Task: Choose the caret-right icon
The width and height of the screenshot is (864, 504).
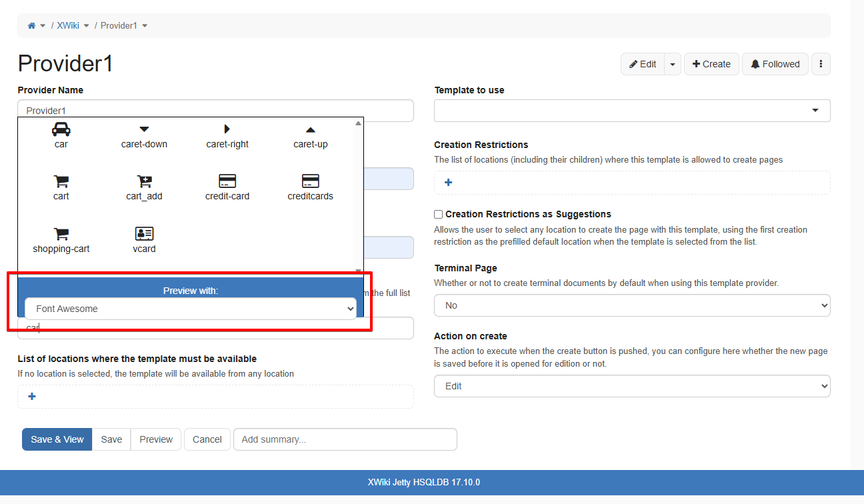Action: tap(227, 130)
